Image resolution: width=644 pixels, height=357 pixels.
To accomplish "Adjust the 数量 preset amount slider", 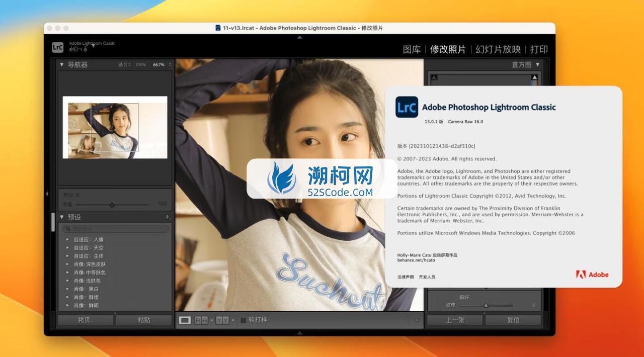I will [112, 205].
